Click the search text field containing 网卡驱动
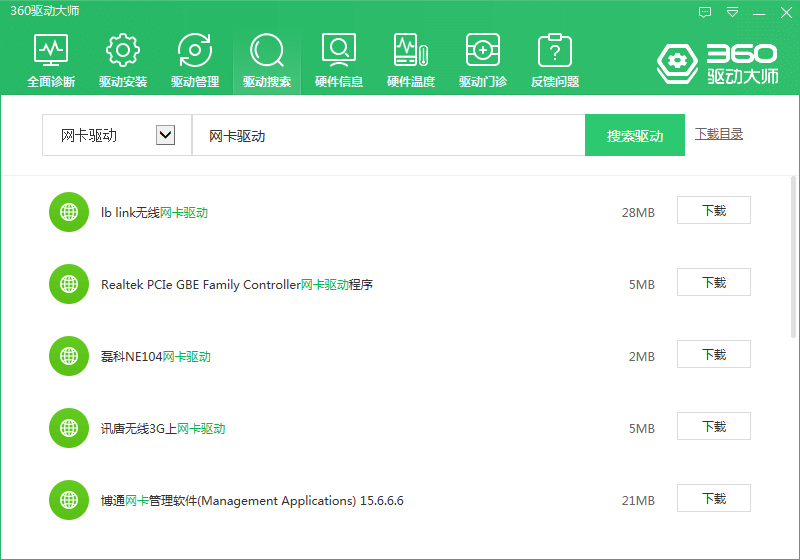Screen dimensions: 800x560 388,136
